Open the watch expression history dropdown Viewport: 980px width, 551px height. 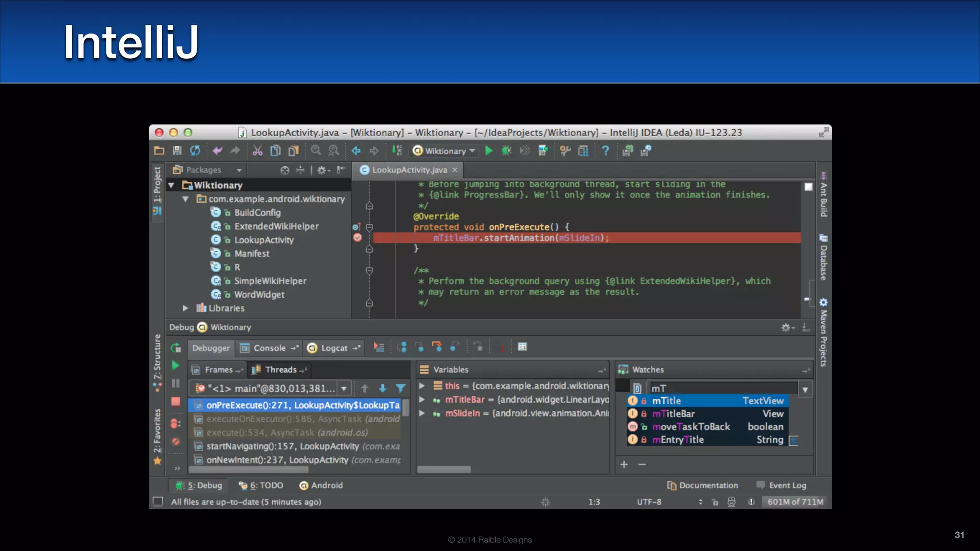point(805,390)
